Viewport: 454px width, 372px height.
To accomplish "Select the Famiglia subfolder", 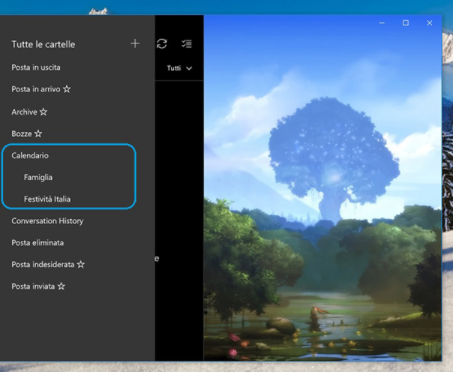I will click(38, 177).
